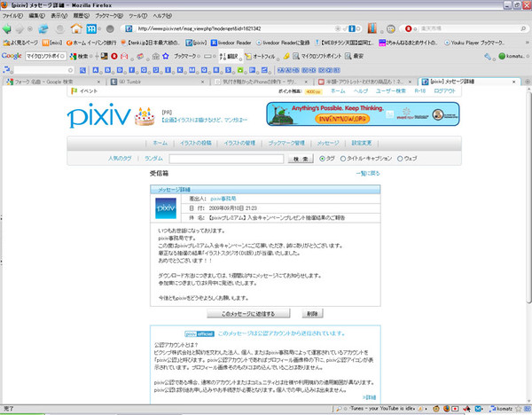This screenshot has height=415, width=532.
Task: Click the blue 'K' toolbar button
Action: (x=180, y=70)
